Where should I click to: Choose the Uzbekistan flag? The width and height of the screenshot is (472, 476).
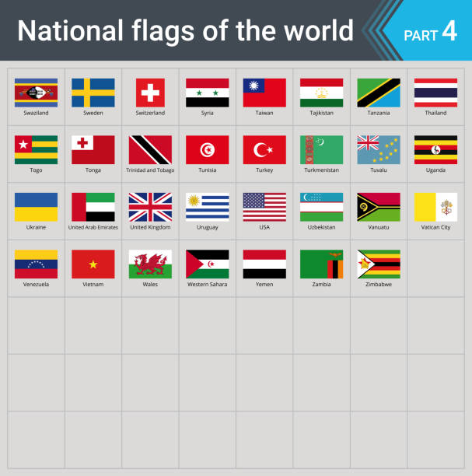(321, 207)
